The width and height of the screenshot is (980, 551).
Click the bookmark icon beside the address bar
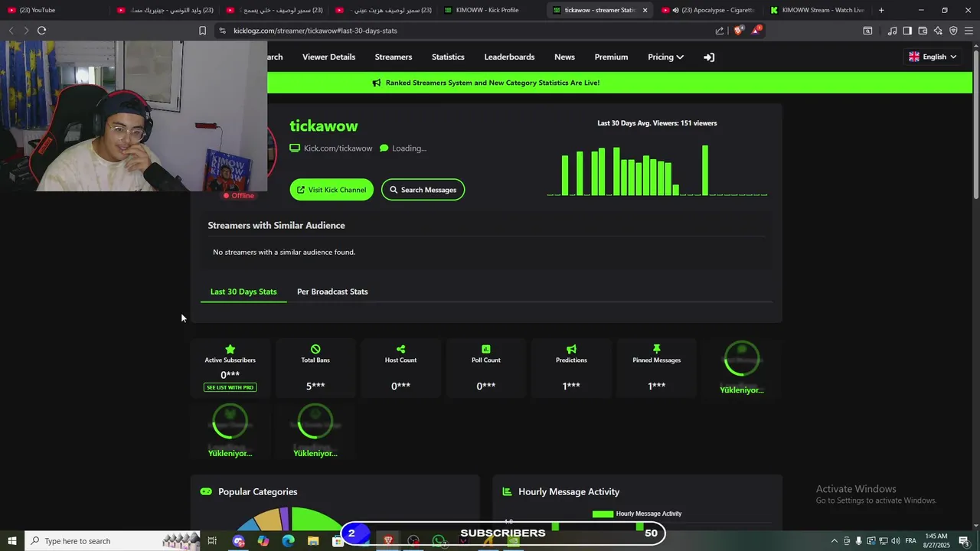(x=202, y=31)
